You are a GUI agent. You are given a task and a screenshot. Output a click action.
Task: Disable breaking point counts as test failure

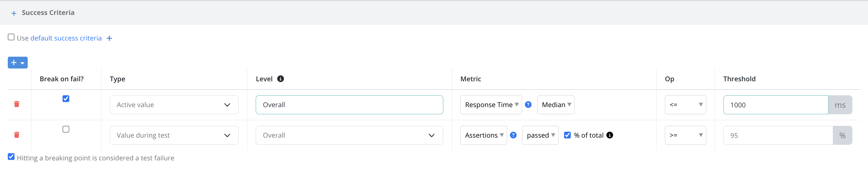click(x=11, y=157)
